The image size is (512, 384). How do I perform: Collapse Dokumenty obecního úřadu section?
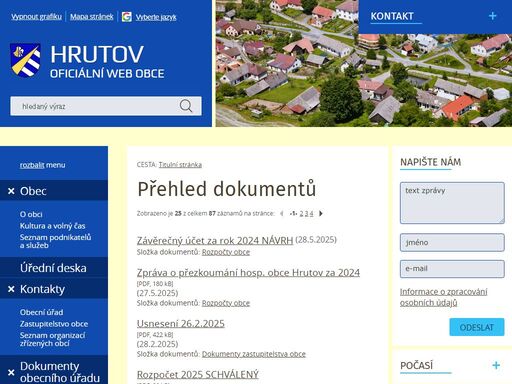[11, 372]
